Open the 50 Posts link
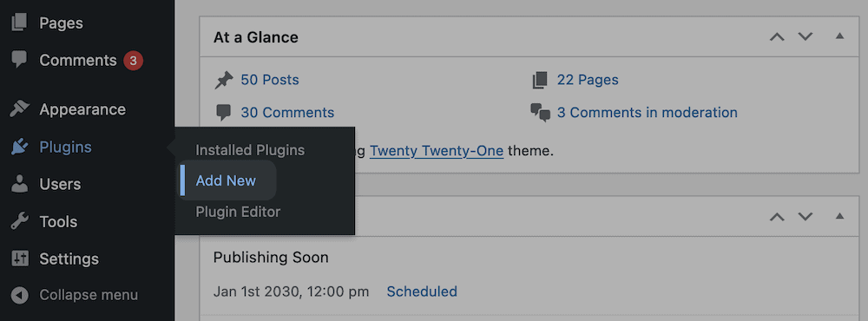Viewport: 868px width, 321px height. pos(270,80)
